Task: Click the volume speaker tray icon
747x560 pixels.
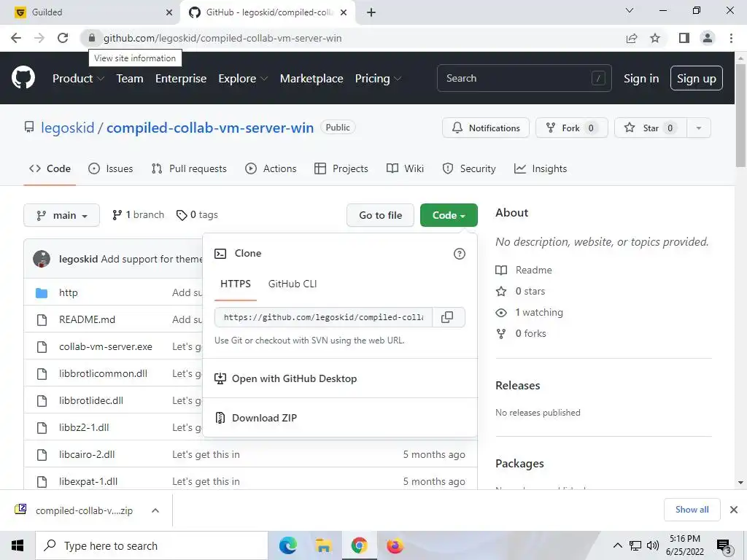Action: pyautogui.click(x=653, y=545)
